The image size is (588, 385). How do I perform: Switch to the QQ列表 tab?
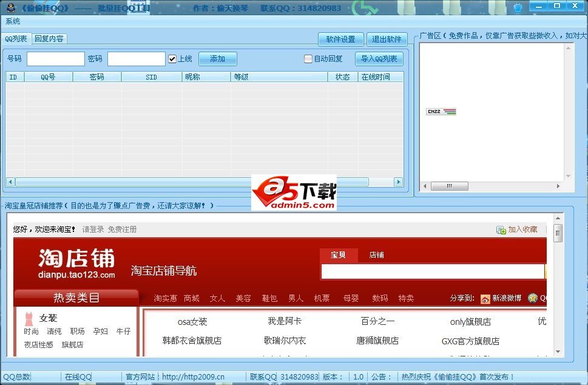16,39
